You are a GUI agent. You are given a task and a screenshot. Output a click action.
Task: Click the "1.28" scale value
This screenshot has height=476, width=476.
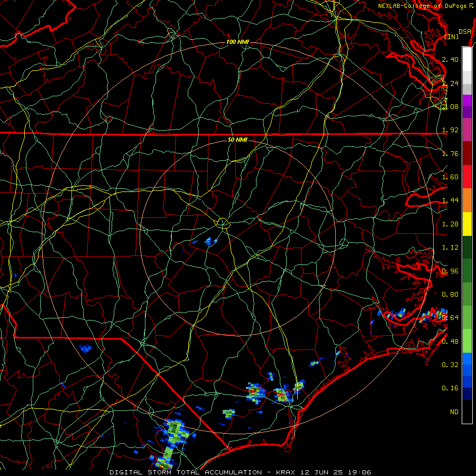tap(450, 224)
